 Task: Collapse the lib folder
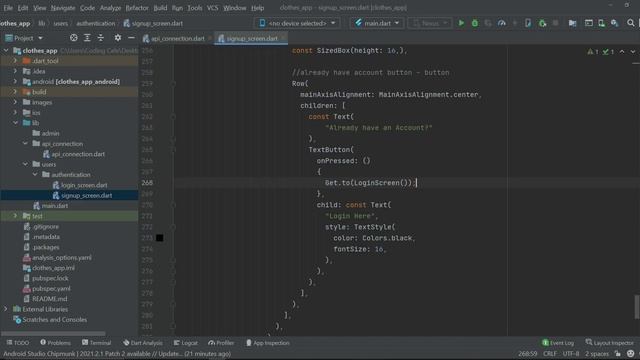click(16, 123)
